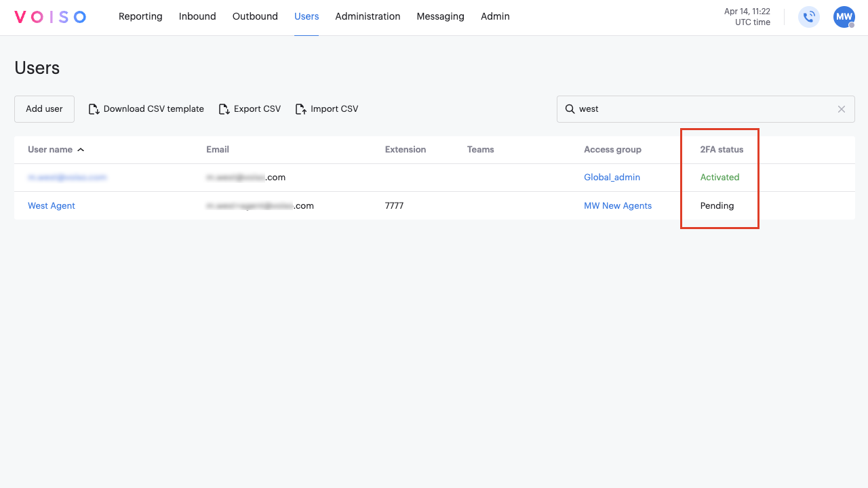Clear the search field with X

[x=842, y=109]
